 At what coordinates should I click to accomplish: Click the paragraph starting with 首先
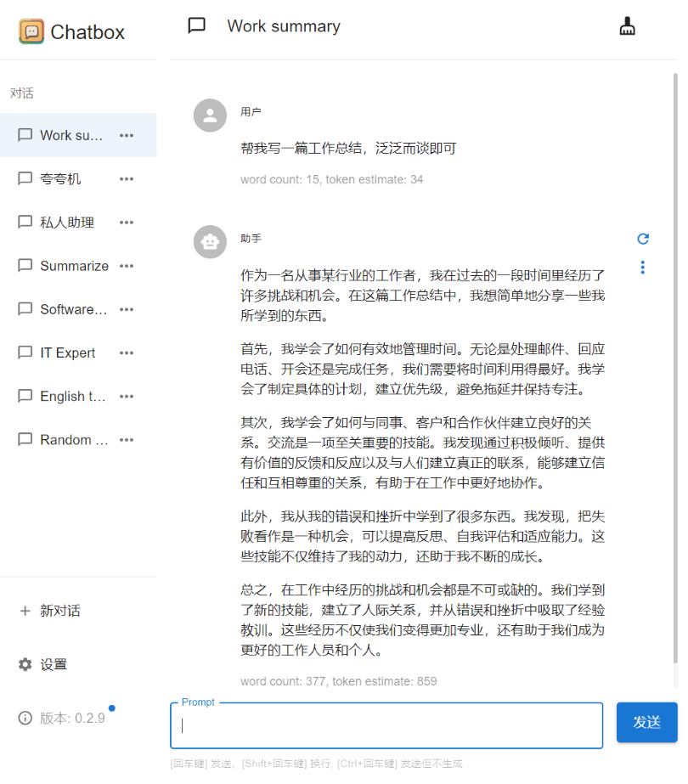pos(422,369)
